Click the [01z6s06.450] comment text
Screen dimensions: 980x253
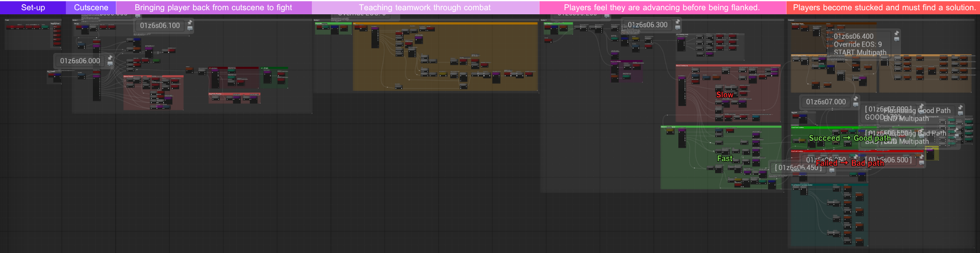click(x=798, y=167)
